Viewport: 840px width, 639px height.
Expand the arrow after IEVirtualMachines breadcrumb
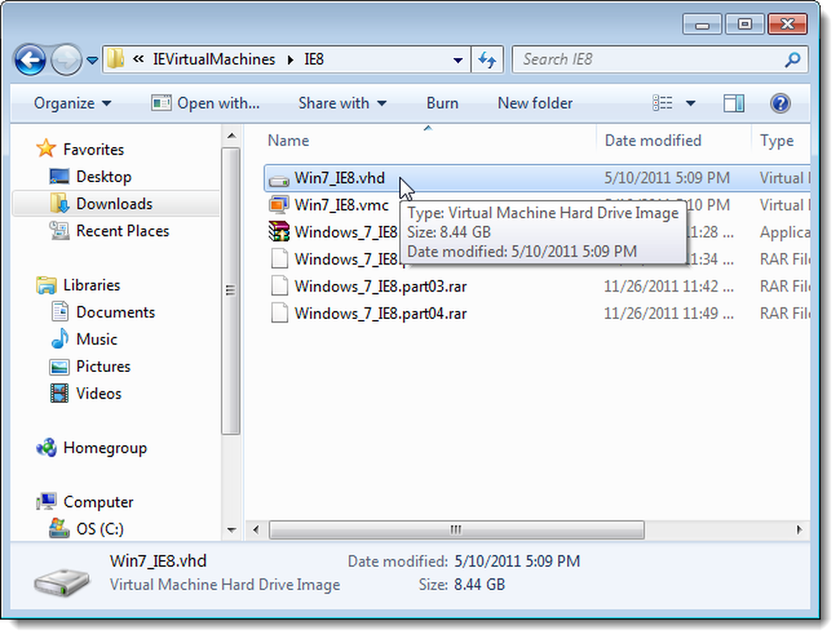291,60
